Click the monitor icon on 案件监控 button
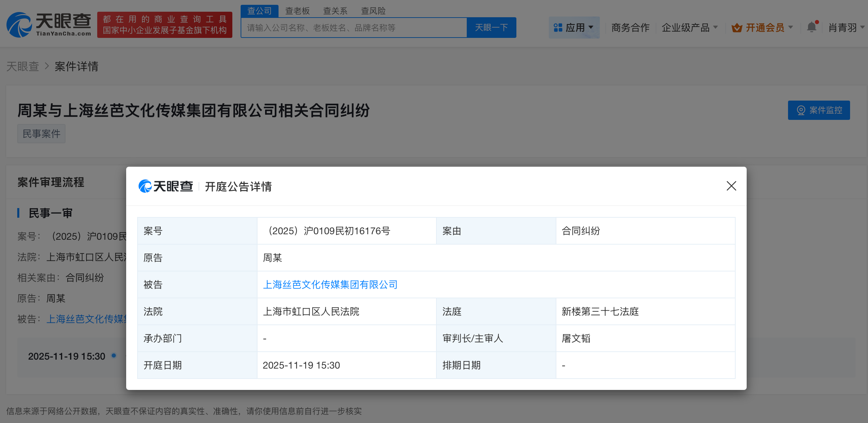Image resolution: width=868 pixels, height=423 pixels. tap(800, 110)
